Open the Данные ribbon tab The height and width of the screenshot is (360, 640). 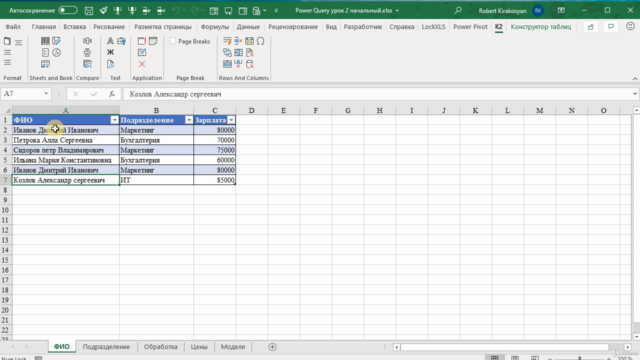point(248,27)
